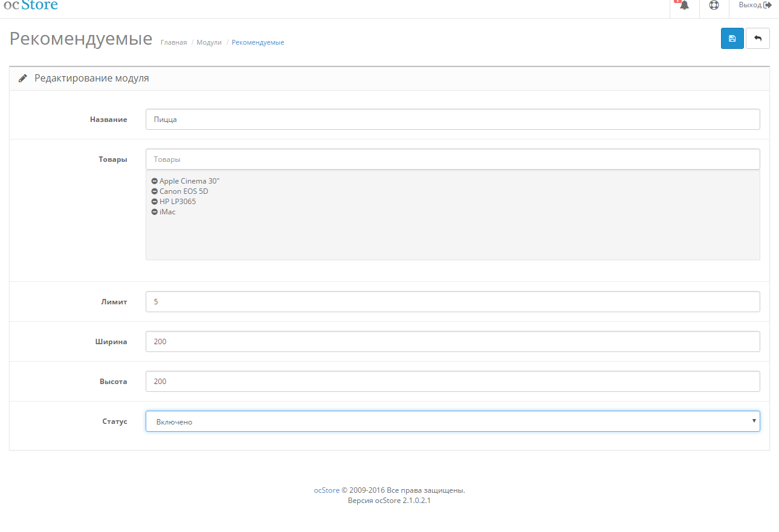Click the Статус dropdown arrow
779x532 pixels.
(754, 421)
